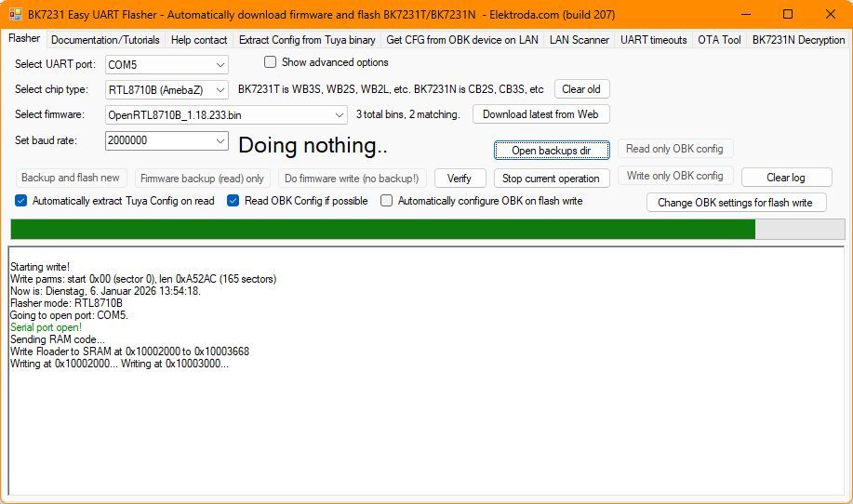Enable Show advanced options checkbox
The height and width of the screenshot is (504, 853).
click(x=270, y=62)
